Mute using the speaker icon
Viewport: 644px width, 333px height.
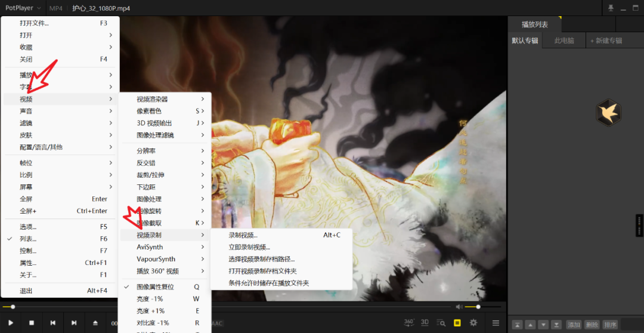click(459, 307)
